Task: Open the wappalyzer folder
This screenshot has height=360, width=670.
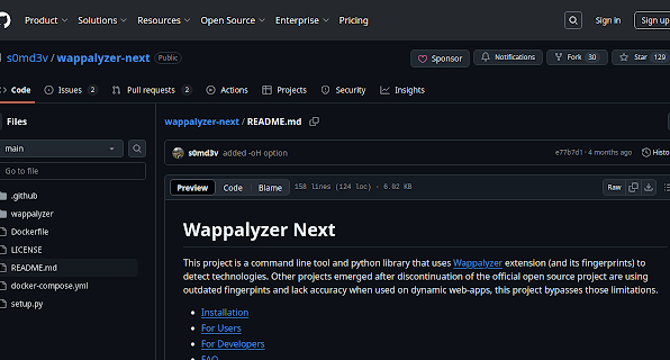Action: click(32, 214)
